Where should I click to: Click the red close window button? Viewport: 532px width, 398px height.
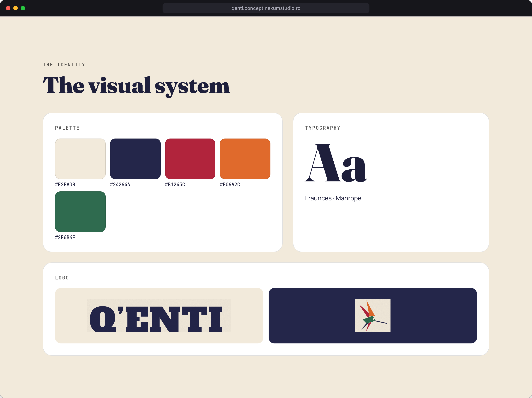[x=8, y=8]
